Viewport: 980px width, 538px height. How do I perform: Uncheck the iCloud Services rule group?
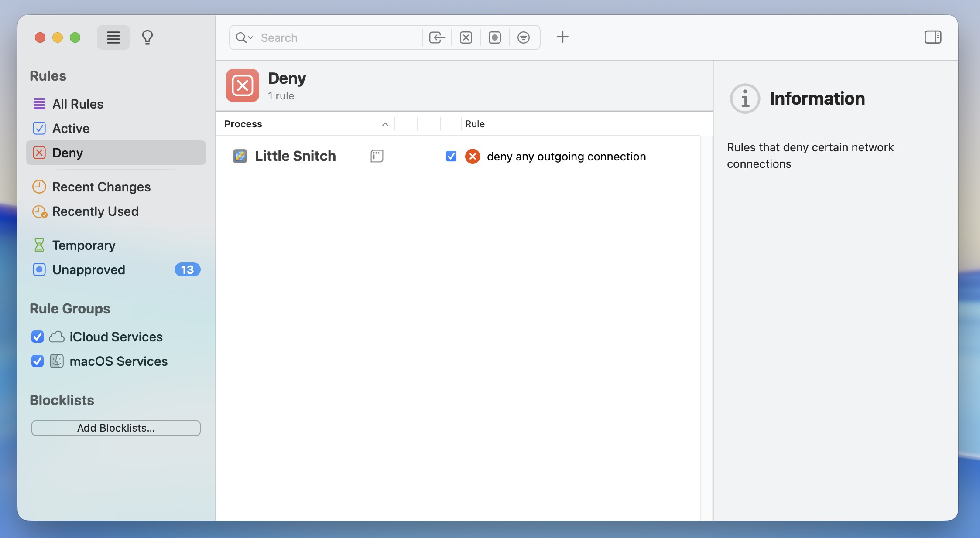pyautogui.click(x=38, y=337)
